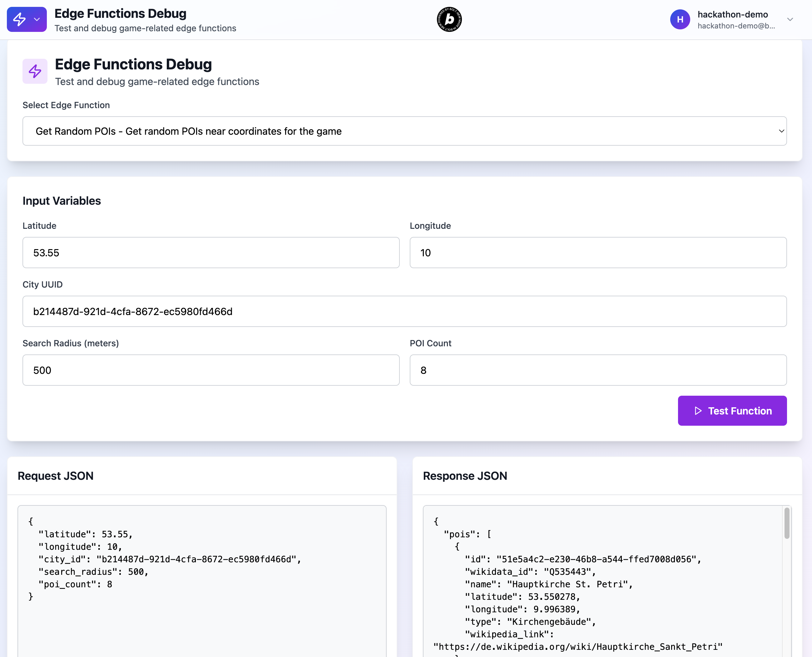
Task: Expand the chevron beside the app logo
Action: click(37, 19)
